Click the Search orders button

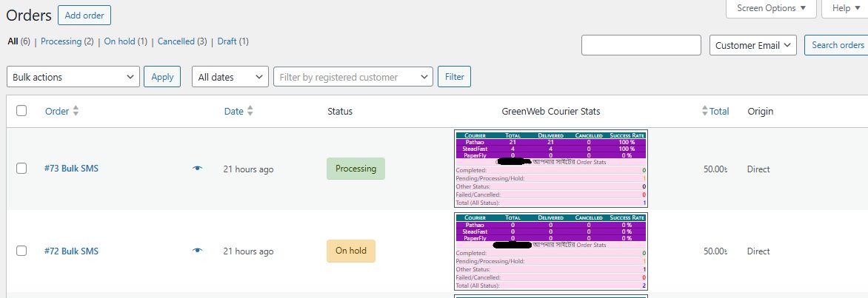pyautogui.click(x=838, y=45)
